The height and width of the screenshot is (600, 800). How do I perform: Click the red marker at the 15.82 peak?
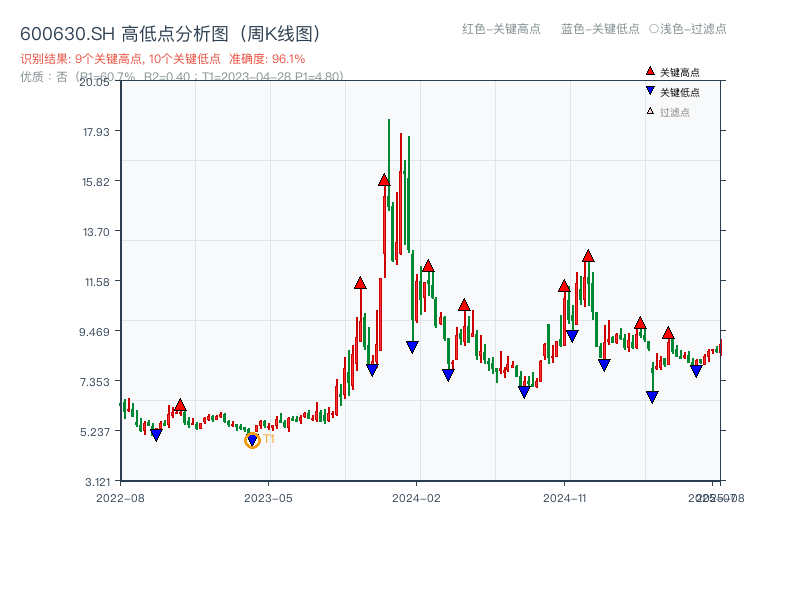[x=384, y=180]
